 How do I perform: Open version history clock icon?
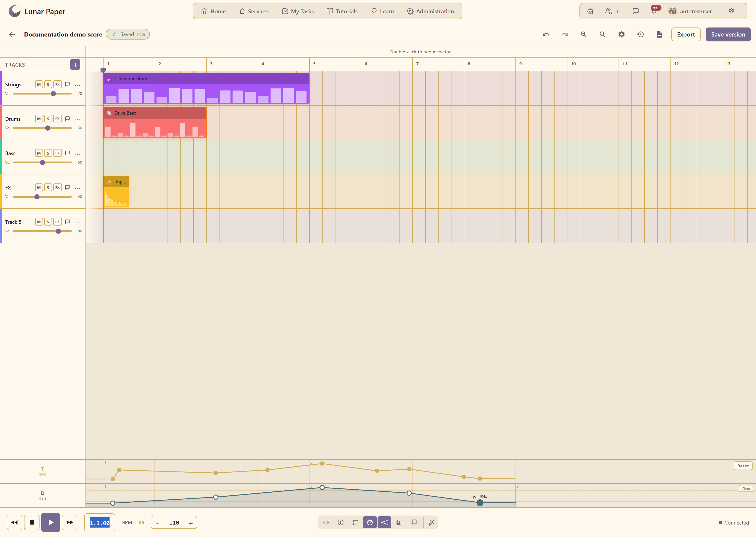640,34
